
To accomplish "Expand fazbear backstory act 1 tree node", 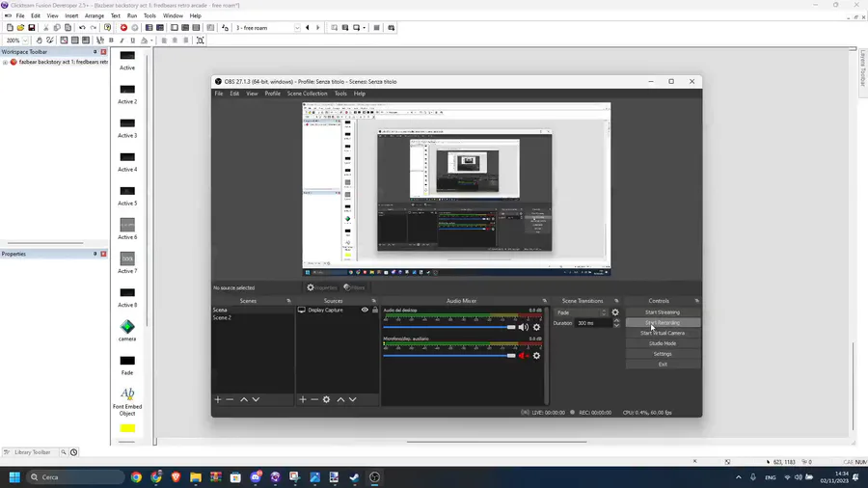I will [x=5, y=63].
